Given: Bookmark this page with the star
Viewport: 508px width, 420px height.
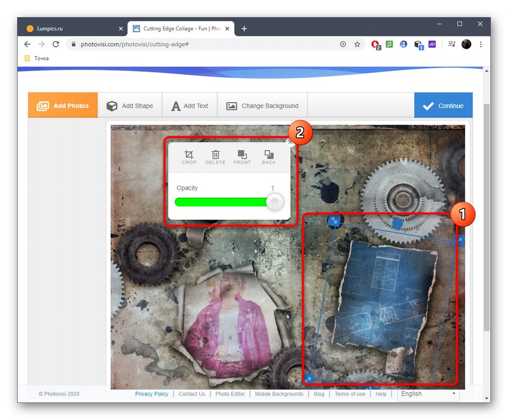Looking at the screenshot, I should [357, 44].
